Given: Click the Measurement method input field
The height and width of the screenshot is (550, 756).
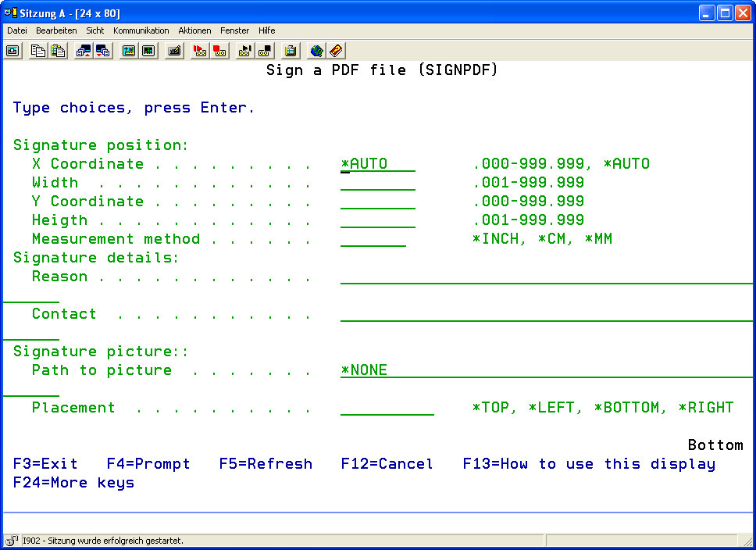Looking at the screenshot, I should [x=373, y=239].
